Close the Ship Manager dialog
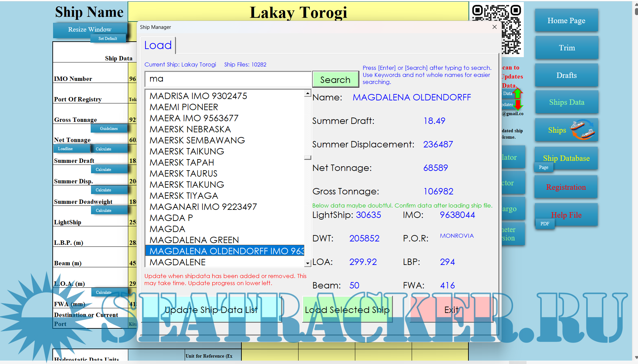 click(494, 27)
